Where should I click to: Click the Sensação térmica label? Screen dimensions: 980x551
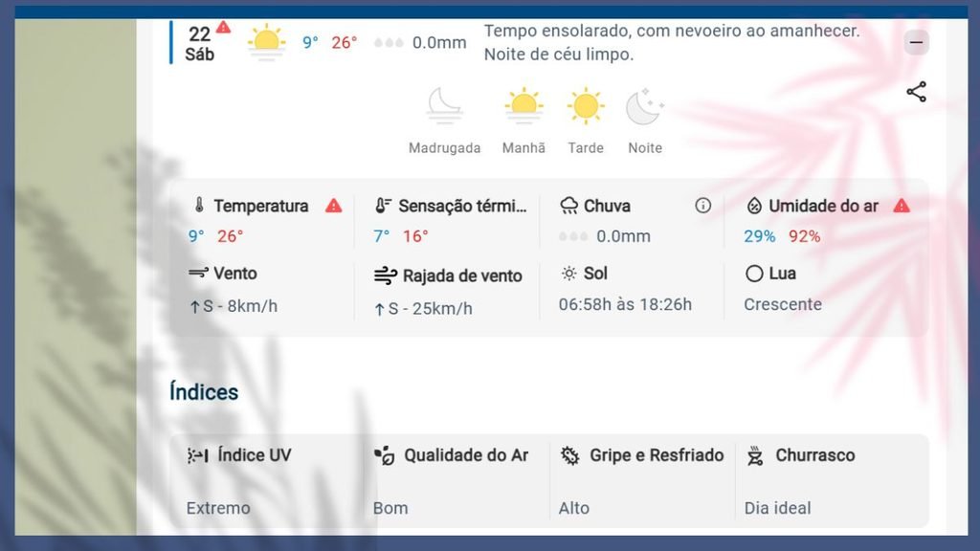click(x=462, y=206)
